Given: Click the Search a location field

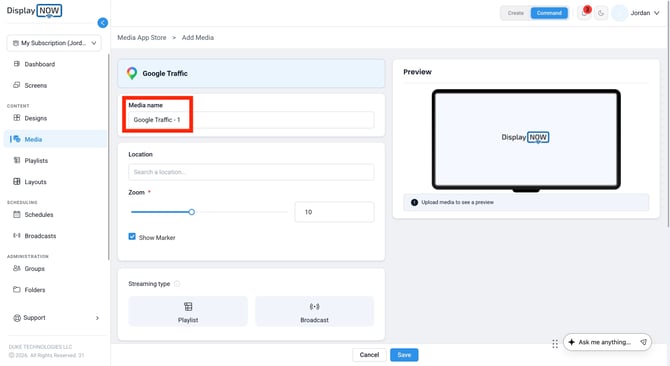Looking at the screenshot, I should 251,172.
